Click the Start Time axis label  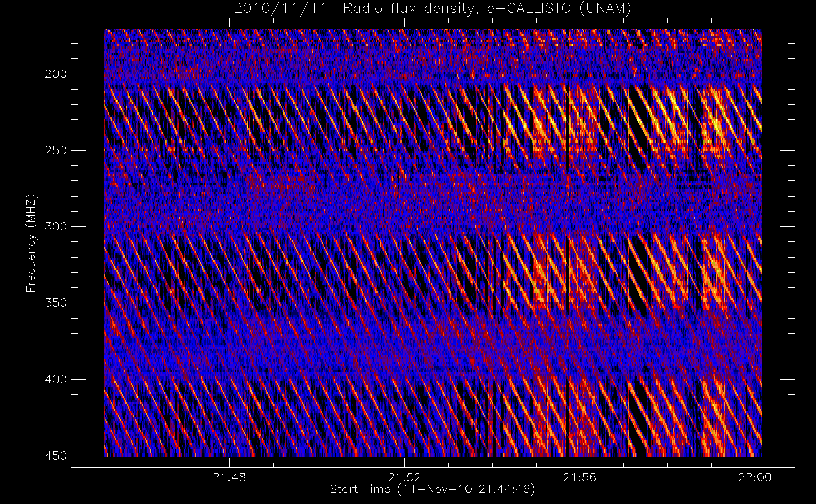(x=432, y=489)
